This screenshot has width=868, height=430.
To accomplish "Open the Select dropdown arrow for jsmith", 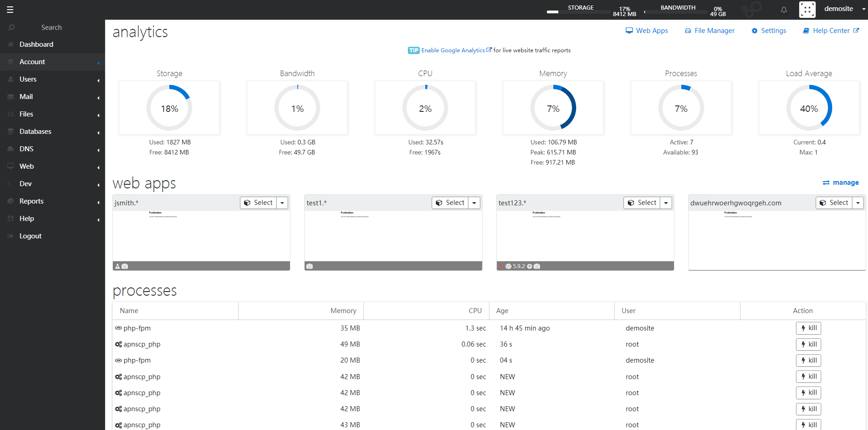I will pos(282,203).
